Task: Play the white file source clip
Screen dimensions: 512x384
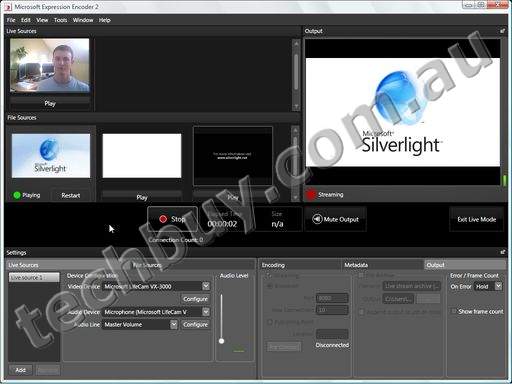Action: click(142, 197)
